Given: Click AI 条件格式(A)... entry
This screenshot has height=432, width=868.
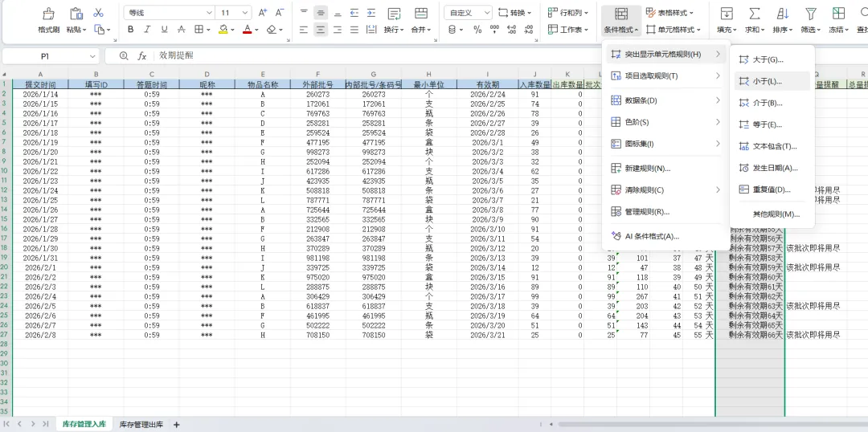Looking at the screenshot, I should (666, 236).
